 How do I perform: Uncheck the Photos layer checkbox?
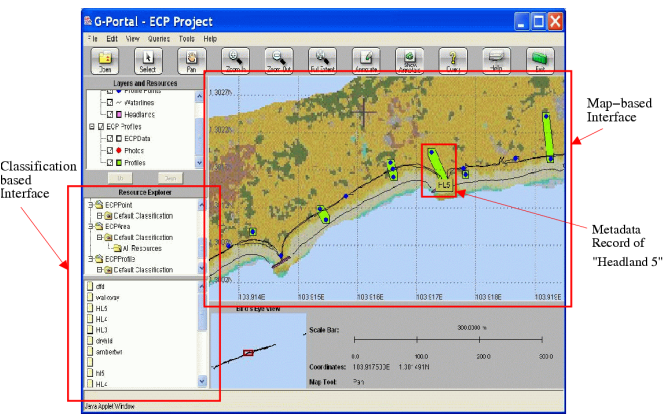pos(109,150)
